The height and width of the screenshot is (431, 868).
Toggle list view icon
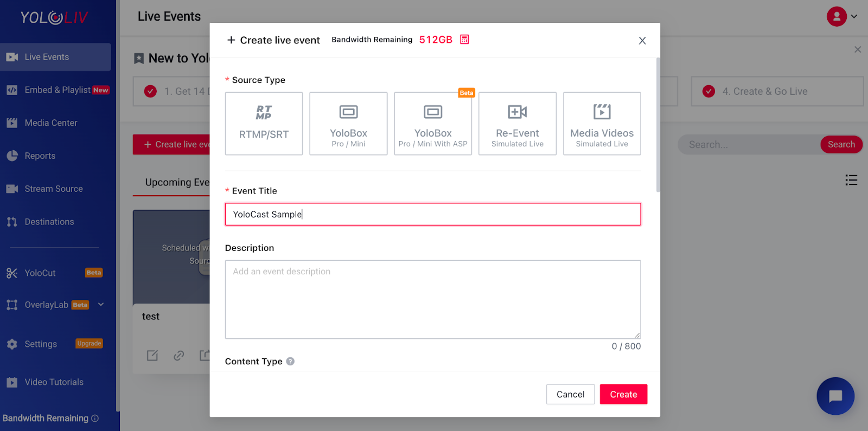click(x=851, y=180)
